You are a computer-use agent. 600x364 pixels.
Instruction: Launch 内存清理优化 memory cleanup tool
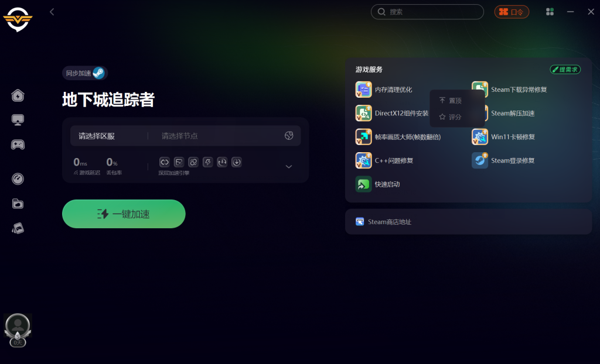click(x=384, y=90)
